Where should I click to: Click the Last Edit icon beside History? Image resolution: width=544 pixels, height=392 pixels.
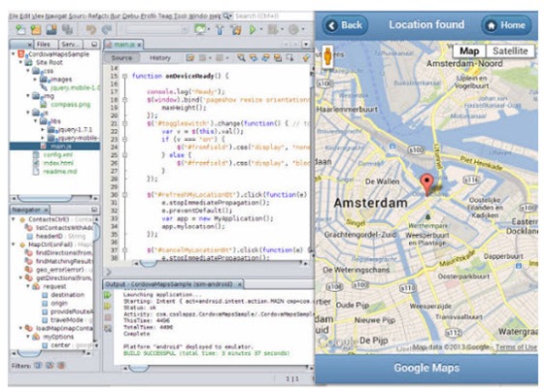[189, 58]
